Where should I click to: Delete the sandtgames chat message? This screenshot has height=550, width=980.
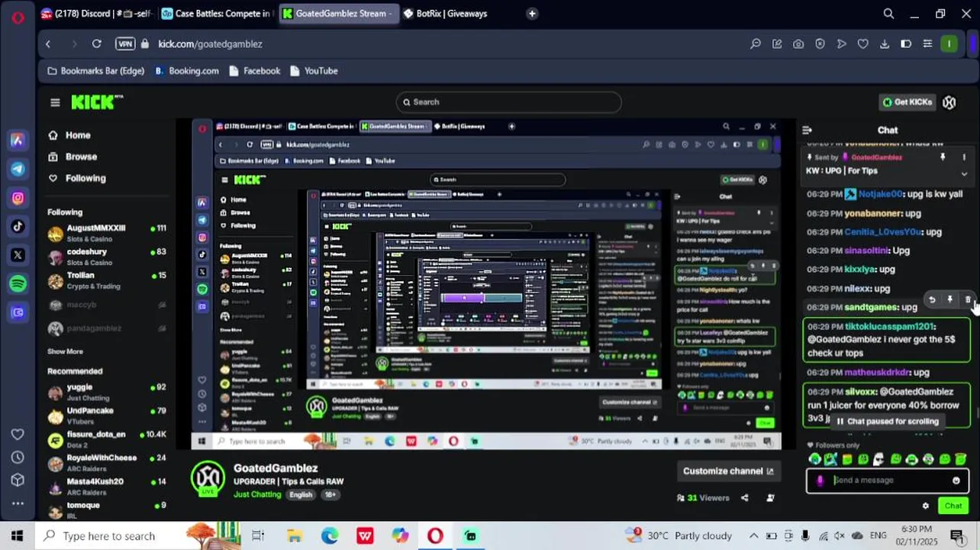968,300
